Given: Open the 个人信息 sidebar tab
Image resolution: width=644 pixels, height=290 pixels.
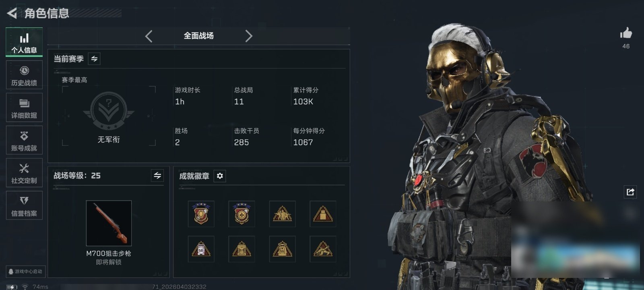Looking at the screenshot, I should 24,42.
